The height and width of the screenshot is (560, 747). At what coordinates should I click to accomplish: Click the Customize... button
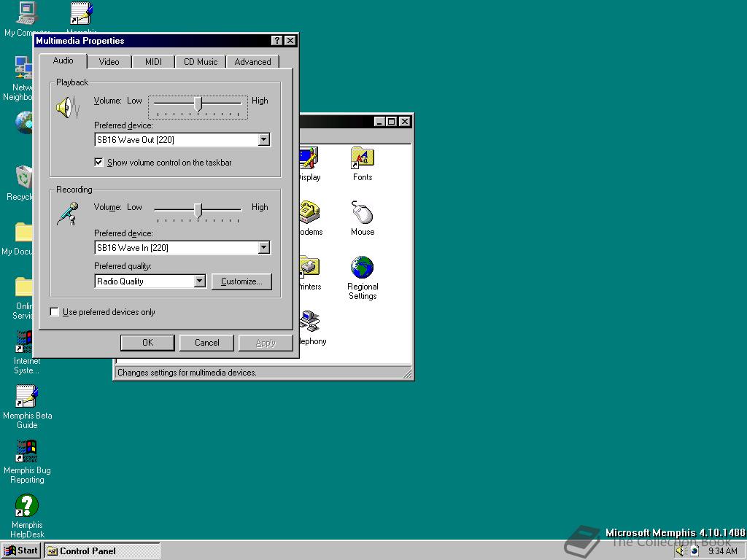pos(241,281)
